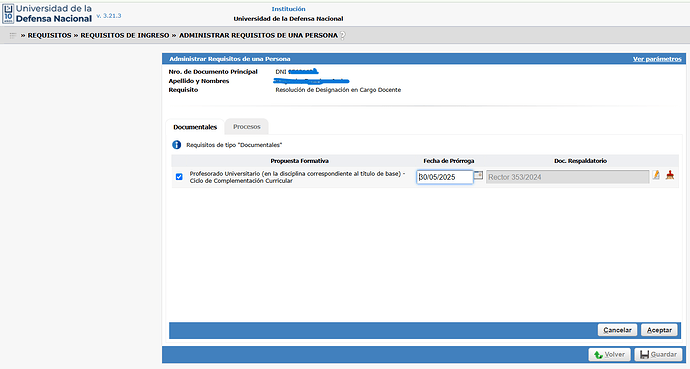This screenshot has height=369, width=690.
Task: Click the Institución label in the header
Action: pos(288,9)
